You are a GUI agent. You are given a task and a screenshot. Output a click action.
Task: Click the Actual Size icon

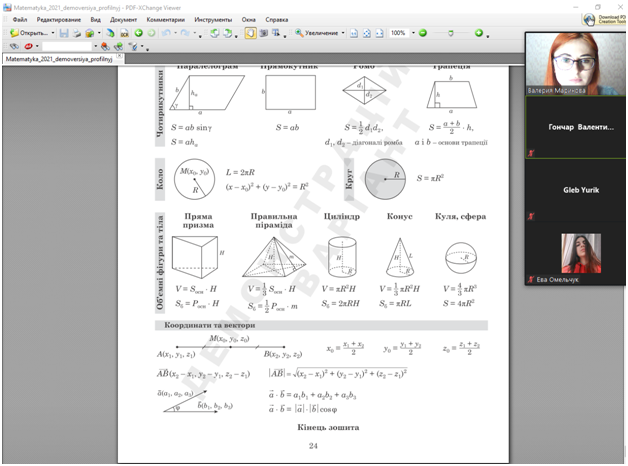click(353, 33)
